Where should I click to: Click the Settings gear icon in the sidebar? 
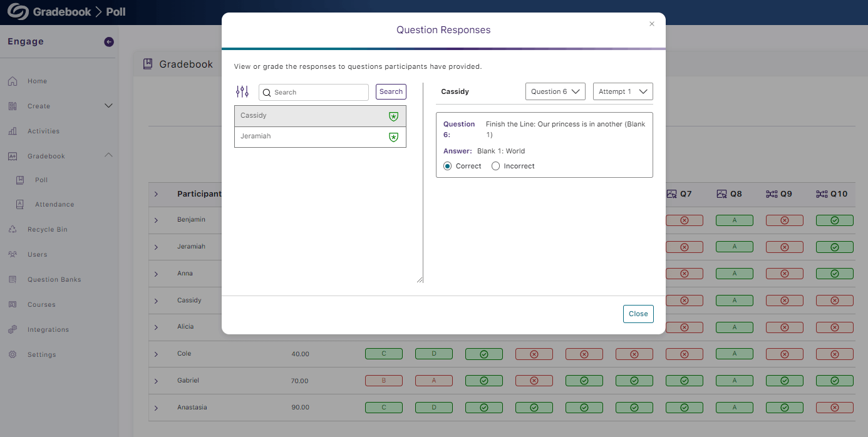coord(13,355)
